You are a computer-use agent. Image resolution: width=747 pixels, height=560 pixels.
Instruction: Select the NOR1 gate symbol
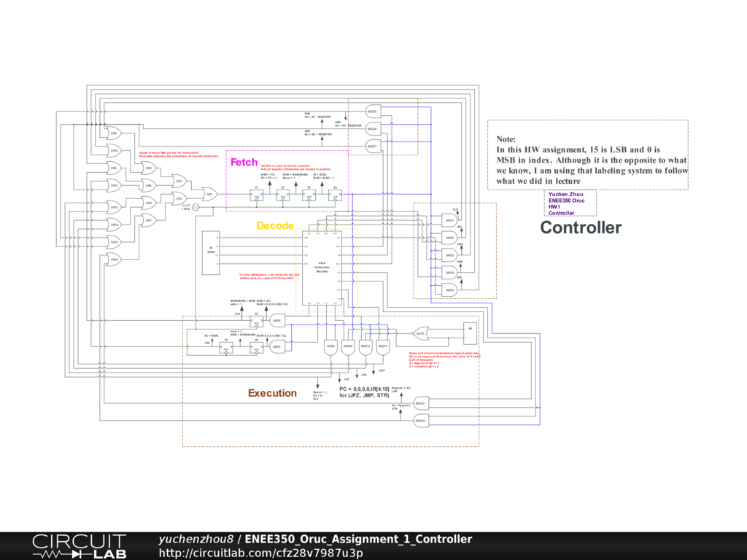click(421, 333)
